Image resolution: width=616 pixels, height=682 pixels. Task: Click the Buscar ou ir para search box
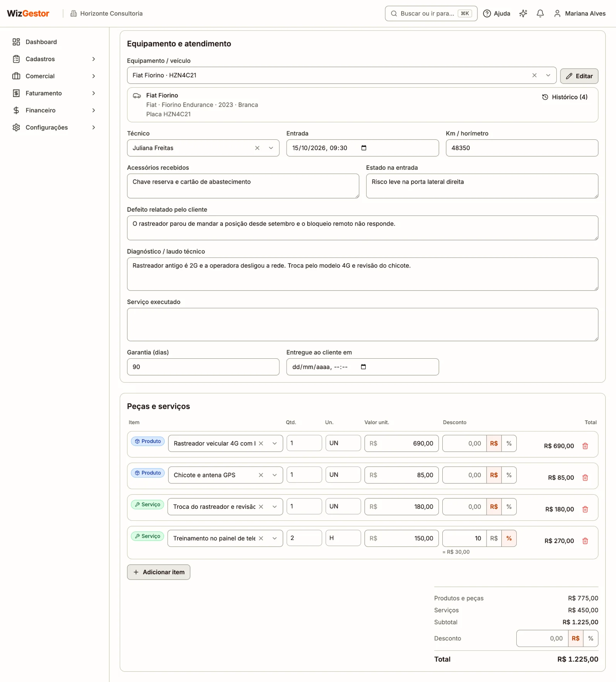(x=431, y=13)
